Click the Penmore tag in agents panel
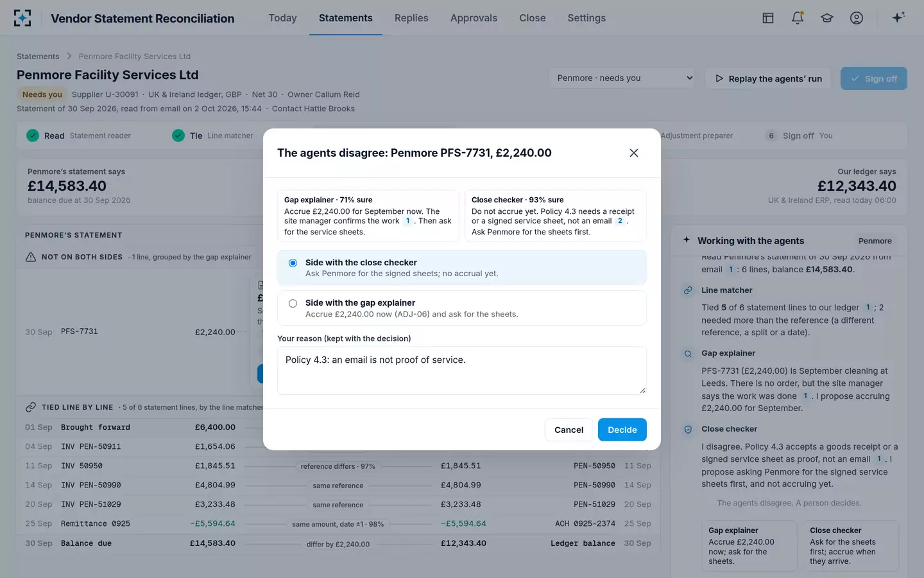924x578 pixels. 875,241
